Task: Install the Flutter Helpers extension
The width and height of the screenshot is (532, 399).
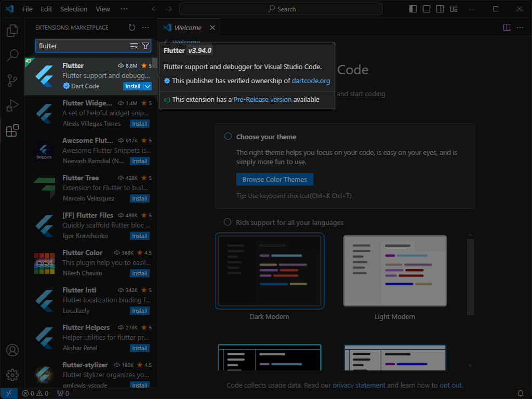Action: coord(139,348)
